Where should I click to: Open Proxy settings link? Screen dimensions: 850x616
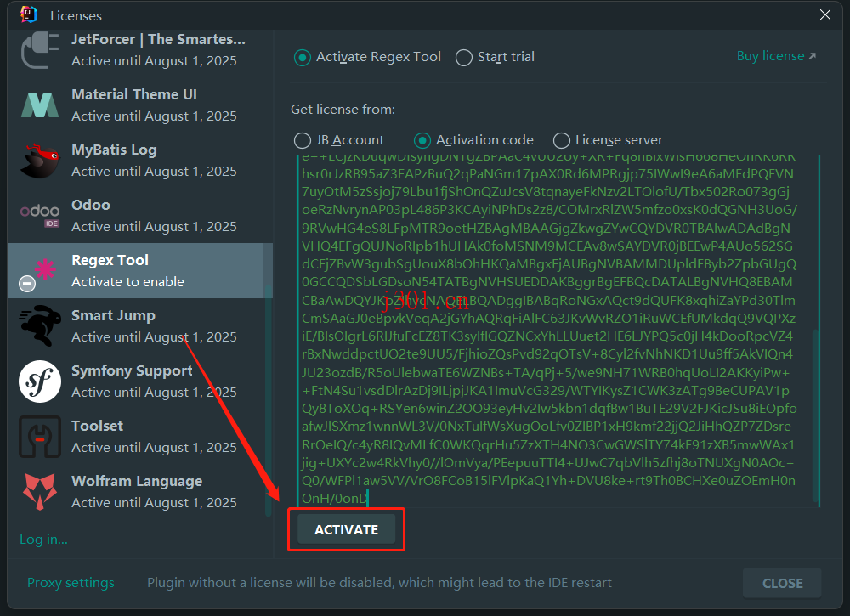tap(71, 582)
